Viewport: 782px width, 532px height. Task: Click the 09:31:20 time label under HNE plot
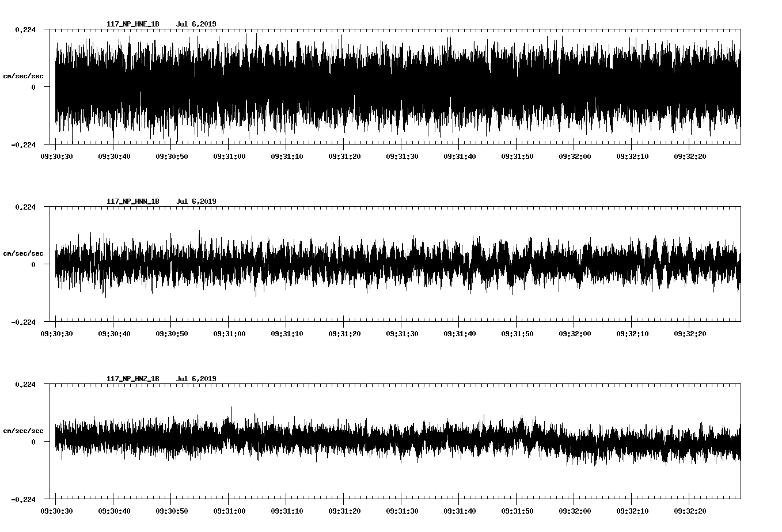click(x=344, y=156)
